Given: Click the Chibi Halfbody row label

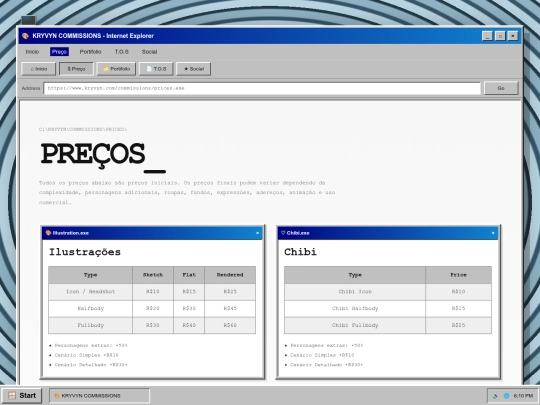Looking at the screenshot, I should pos(355,308).
